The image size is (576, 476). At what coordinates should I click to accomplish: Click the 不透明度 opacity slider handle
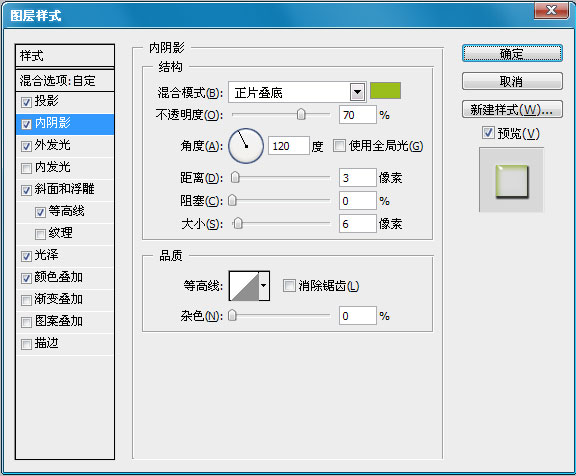click(x=301, y=114)
